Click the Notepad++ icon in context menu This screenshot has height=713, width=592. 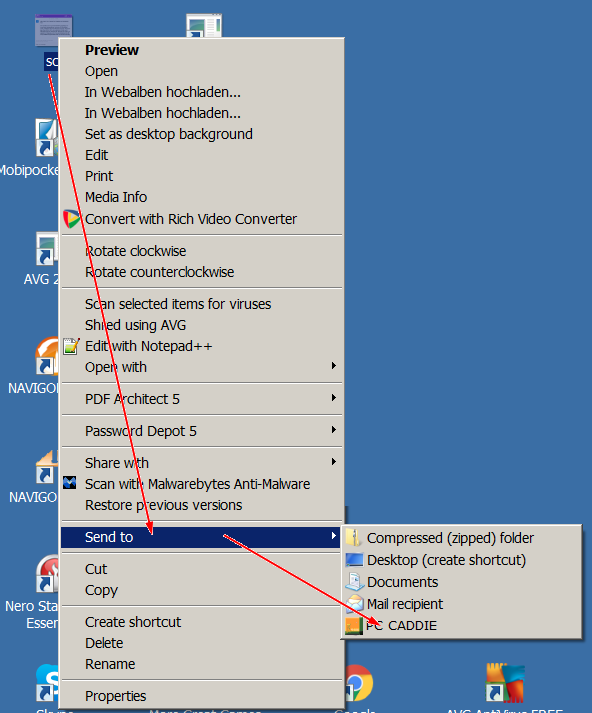71,346
